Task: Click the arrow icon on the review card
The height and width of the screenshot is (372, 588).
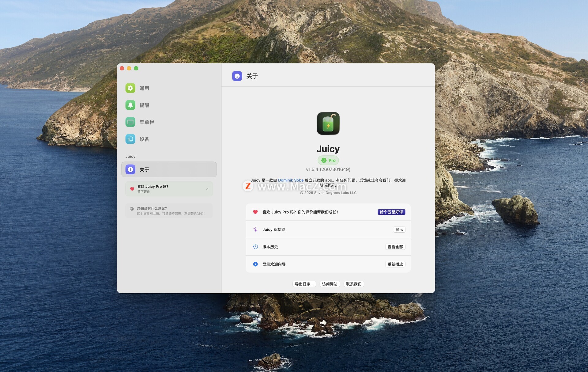Action: click(x=207, y=189)
